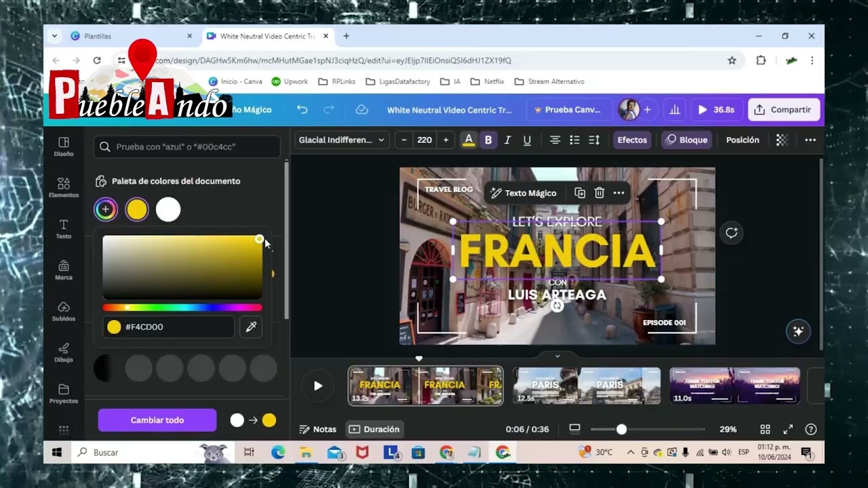Open the Diseño sidebar panel
Screen dimensions: 868x488
click(x=64, y=146)
